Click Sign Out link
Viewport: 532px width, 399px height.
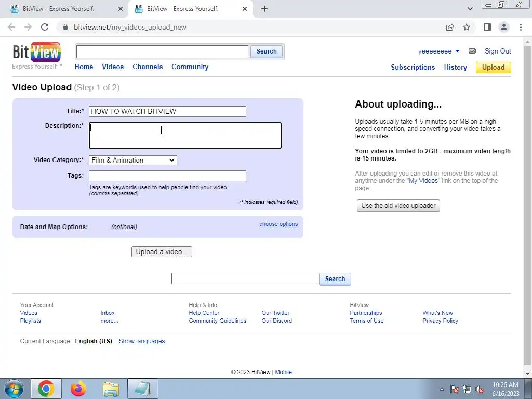tap(498, 51)
